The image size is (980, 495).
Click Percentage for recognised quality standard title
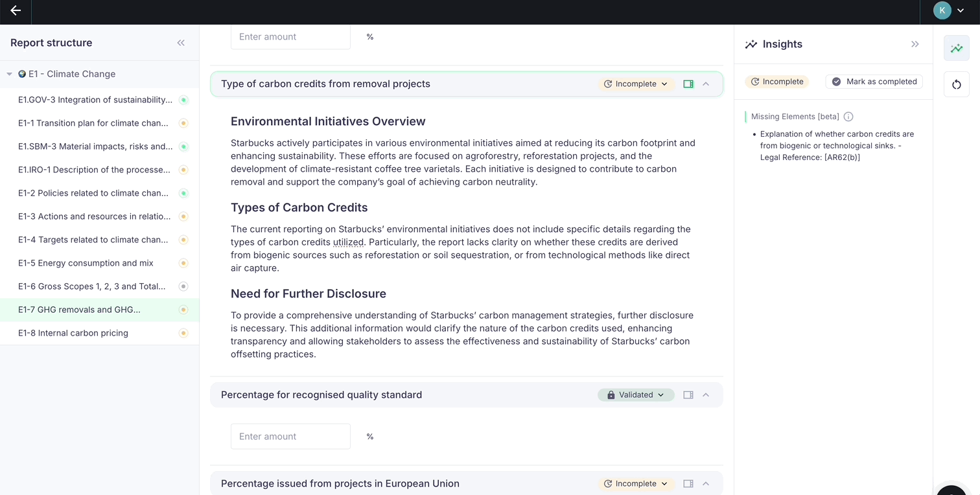[321, 395]
